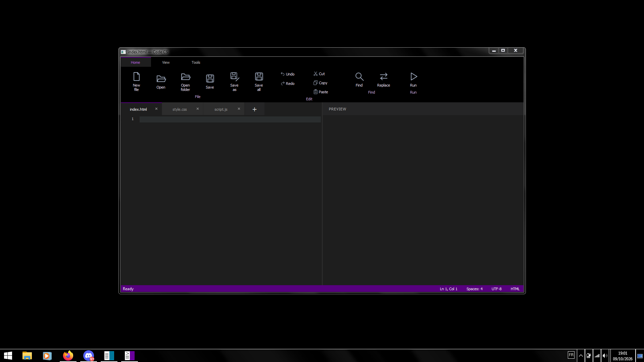
Task: Click the Ln 1, Col 1 status indicator
Action: point(449,289)
